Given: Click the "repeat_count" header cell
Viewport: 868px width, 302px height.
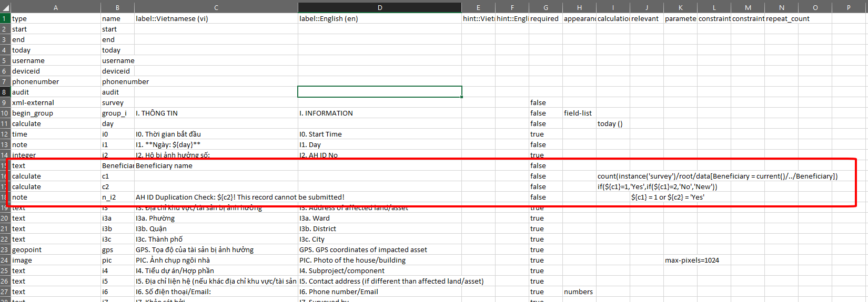Looking at the screenshot, I should click(788, 18).
